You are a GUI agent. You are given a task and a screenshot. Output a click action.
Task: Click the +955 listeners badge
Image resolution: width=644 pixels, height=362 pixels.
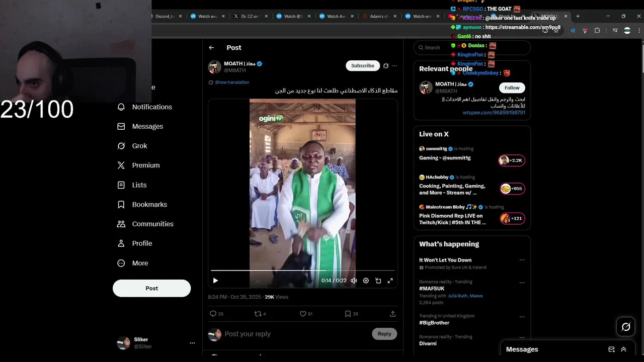pyautogui.click(x=512, y=189)
